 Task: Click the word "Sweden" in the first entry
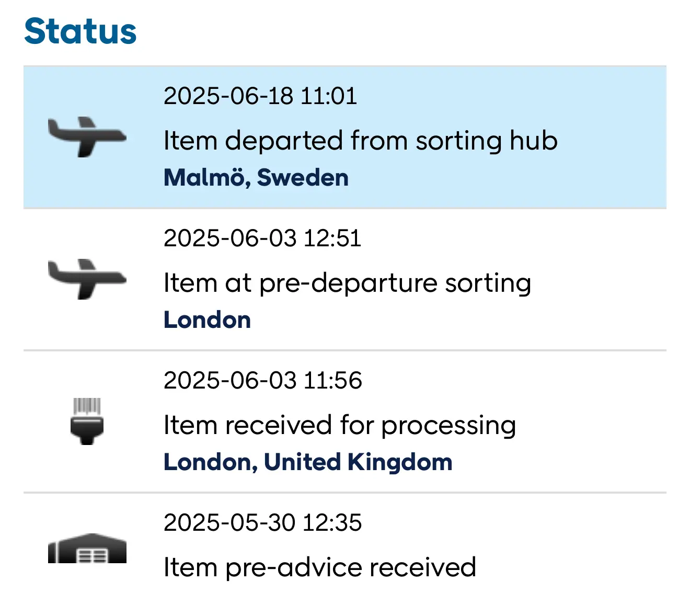point(303,178)
